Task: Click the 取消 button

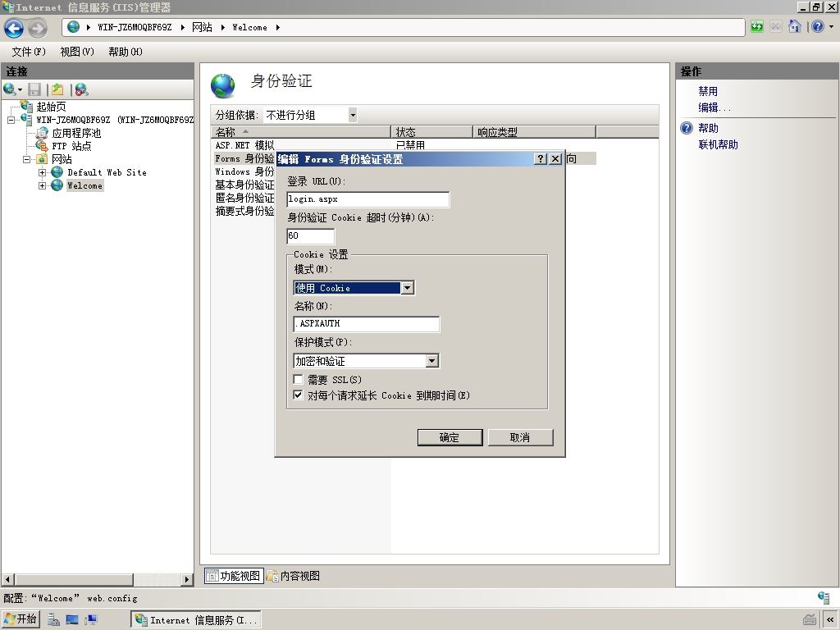Action: [x=520, y=437]
